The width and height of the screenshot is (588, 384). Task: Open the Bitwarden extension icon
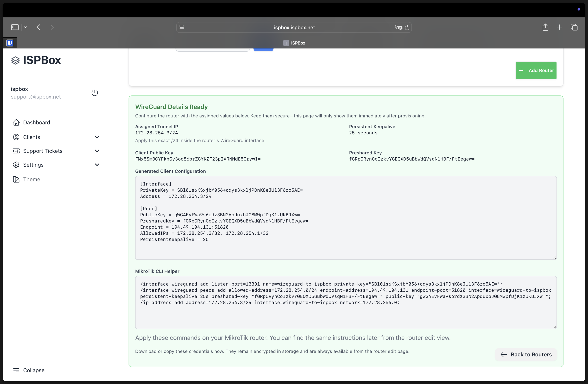[10, 43]
